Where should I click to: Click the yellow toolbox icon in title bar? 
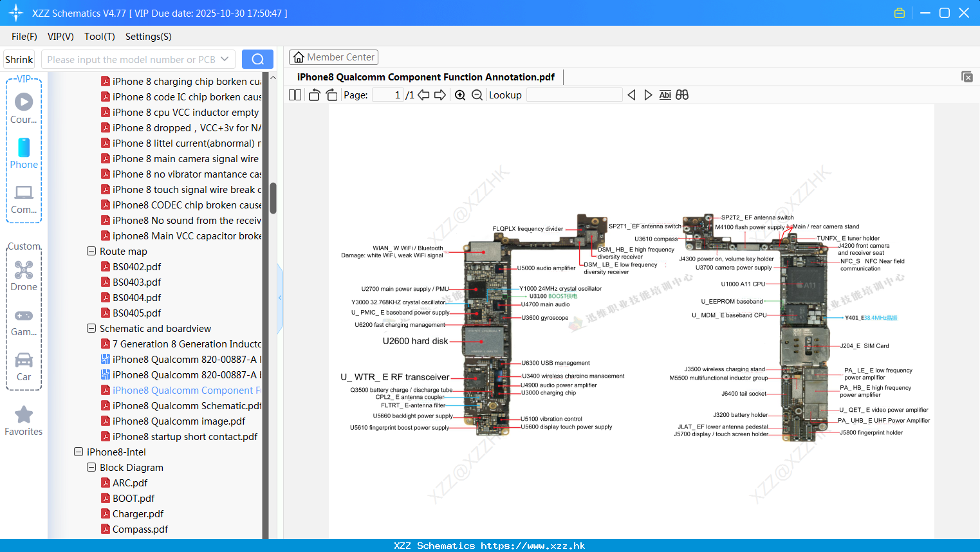[x=900, y=13]
